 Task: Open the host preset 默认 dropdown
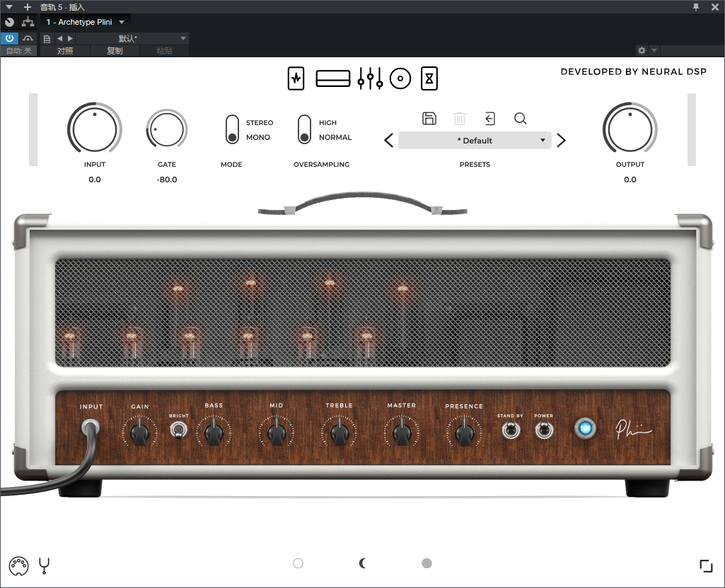[132, 38]
